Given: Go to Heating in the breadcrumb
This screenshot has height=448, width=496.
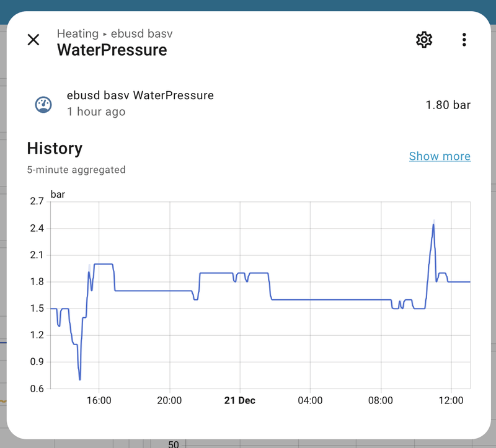Looking at the screenshot, I should 77,33.
